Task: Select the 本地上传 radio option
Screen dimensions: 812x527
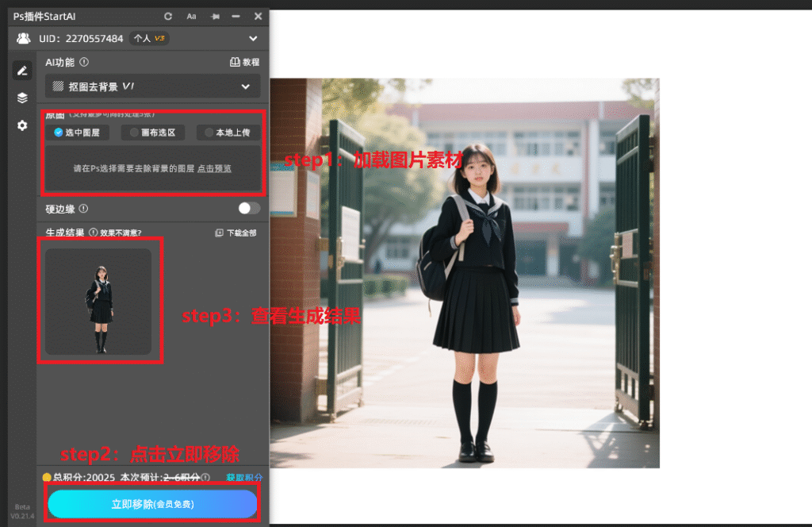Action: tap(228, 133)
